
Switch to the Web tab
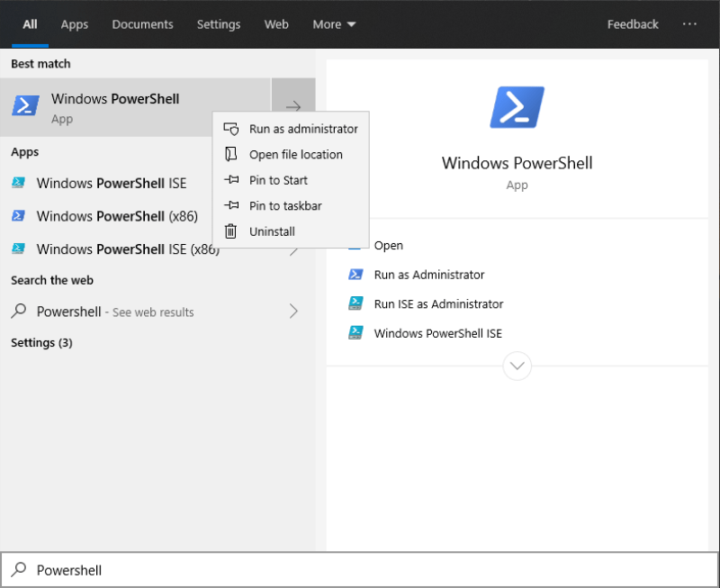coord(276,24)
